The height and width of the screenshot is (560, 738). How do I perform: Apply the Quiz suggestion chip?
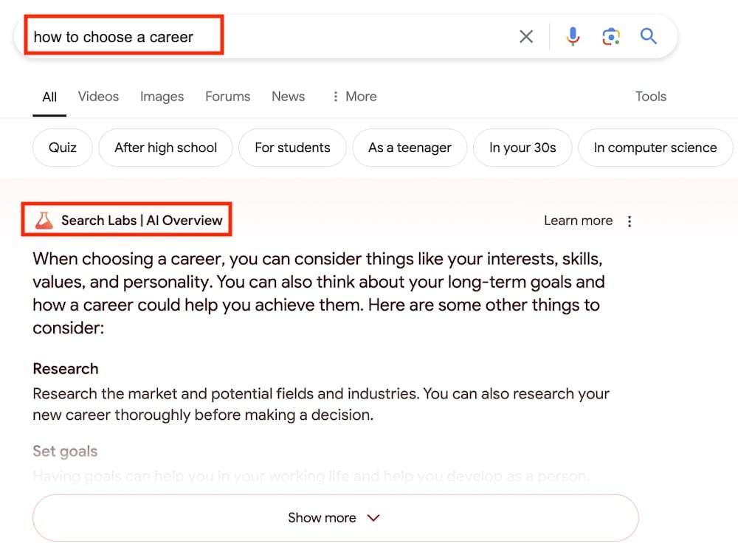point(63,148)
